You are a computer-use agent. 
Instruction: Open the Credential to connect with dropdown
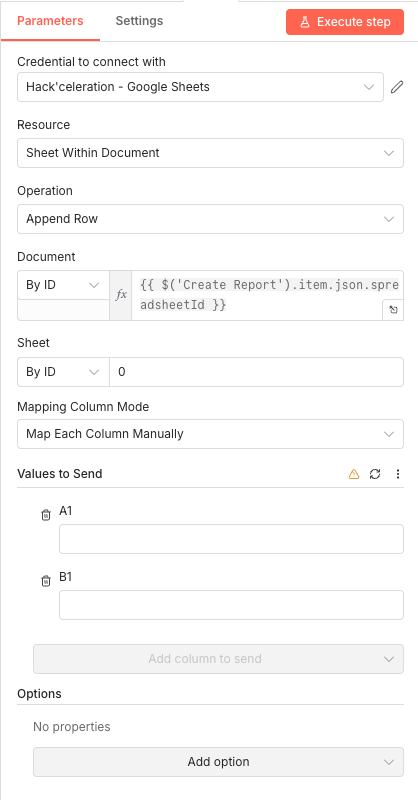pyautogui.click(x=200, y=87)
